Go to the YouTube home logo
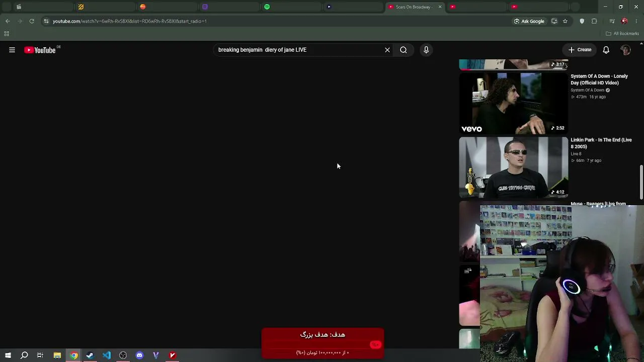This screenshot has height=362, width=644. [x=40, y=50]
